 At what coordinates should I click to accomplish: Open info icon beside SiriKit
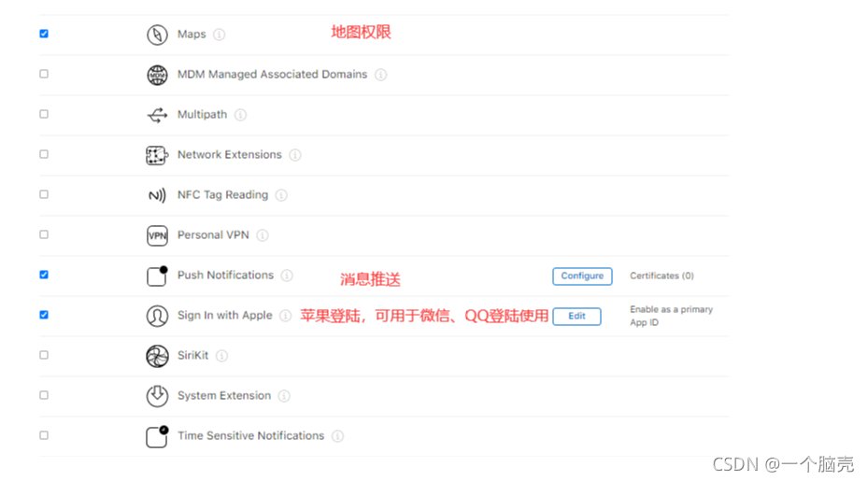tap(221, 355)
